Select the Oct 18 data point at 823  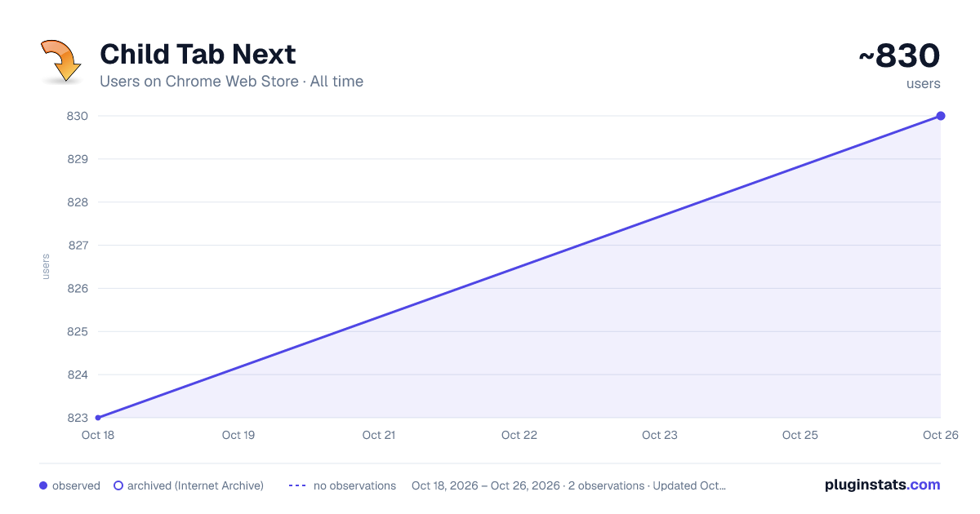pyautogui.click(x=98, y=418)
